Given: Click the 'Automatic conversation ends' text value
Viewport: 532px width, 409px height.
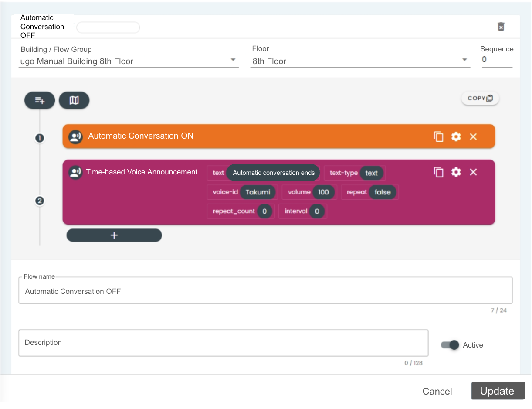Looking at the screenshot, I should pyautogui.click(x=273, y=173).
